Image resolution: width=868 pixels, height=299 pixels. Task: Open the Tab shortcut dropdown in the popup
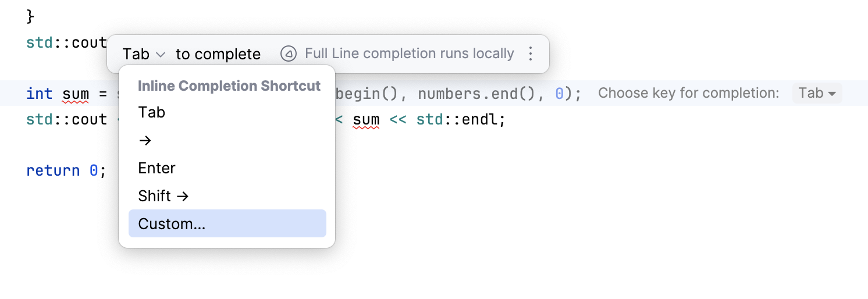coord(144,54)
